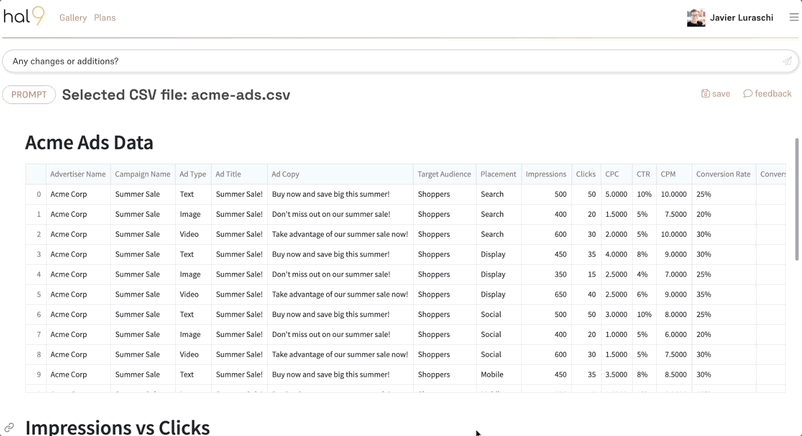Click the hal9 logo
This screenshot has height=436, width=802.
24,16
